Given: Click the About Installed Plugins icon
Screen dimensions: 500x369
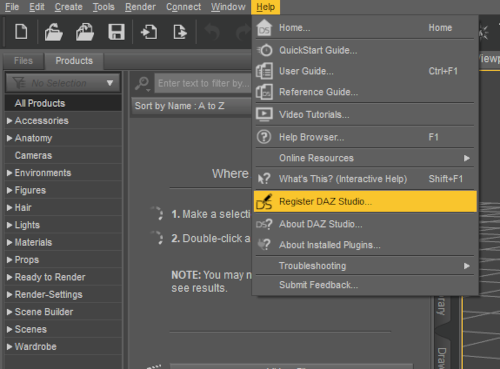Looking at the screenshot, I should pyautogui.click(x=264, y=245).
